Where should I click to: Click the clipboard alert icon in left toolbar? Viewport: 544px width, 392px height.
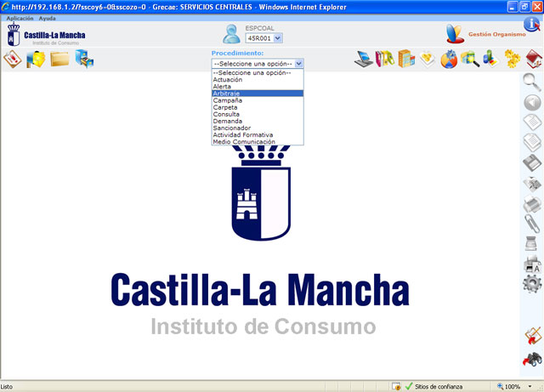coord(13,59)
